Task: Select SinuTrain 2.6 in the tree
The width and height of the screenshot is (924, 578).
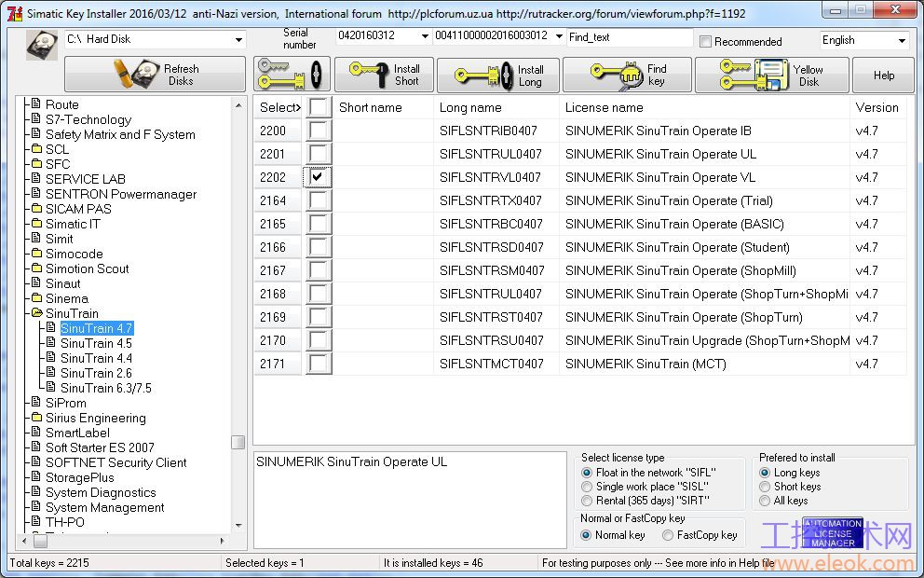Action: tap(96, 373)
